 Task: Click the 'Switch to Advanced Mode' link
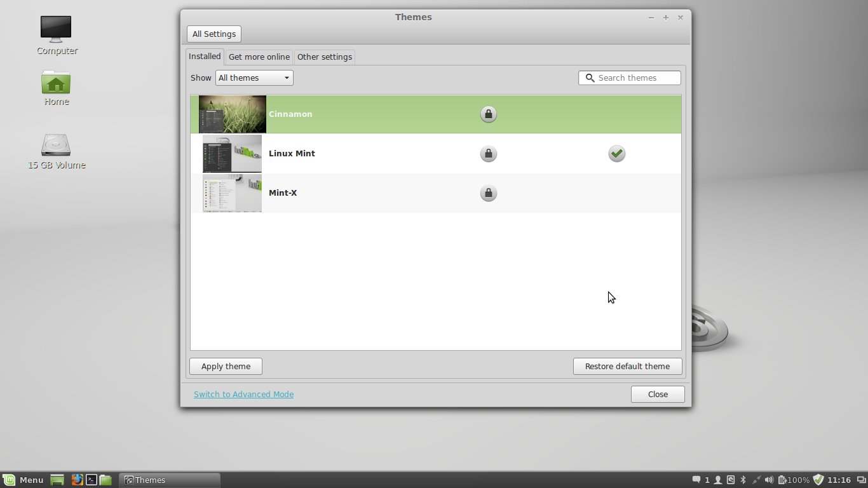(x=243, y=395)
